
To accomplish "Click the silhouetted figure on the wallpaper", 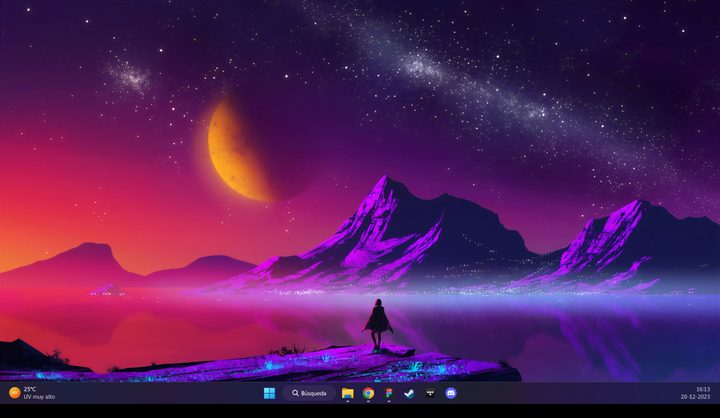I will [377, 322].
